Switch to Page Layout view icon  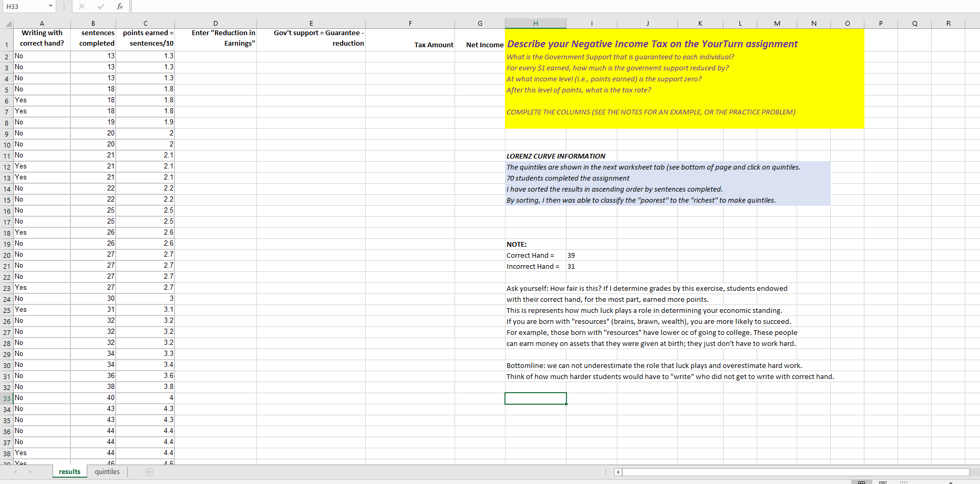tap(883, 482)
